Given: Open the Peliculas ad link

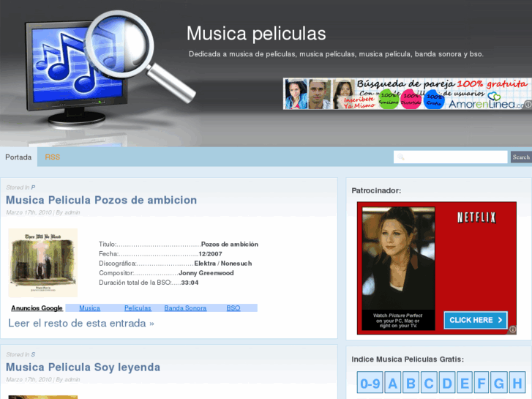Looking at the screenshot, I should (138, 308).
